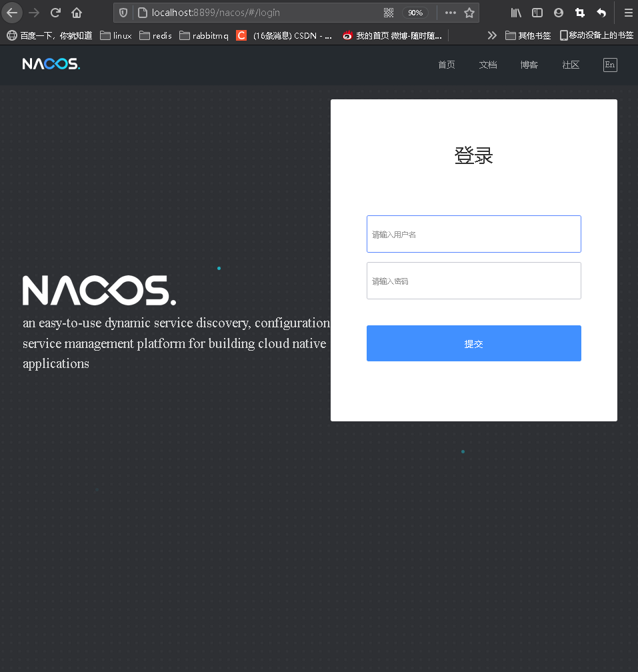Open the linux bookmarks folder
638x672 pixels.
click(x=116, y=35)
